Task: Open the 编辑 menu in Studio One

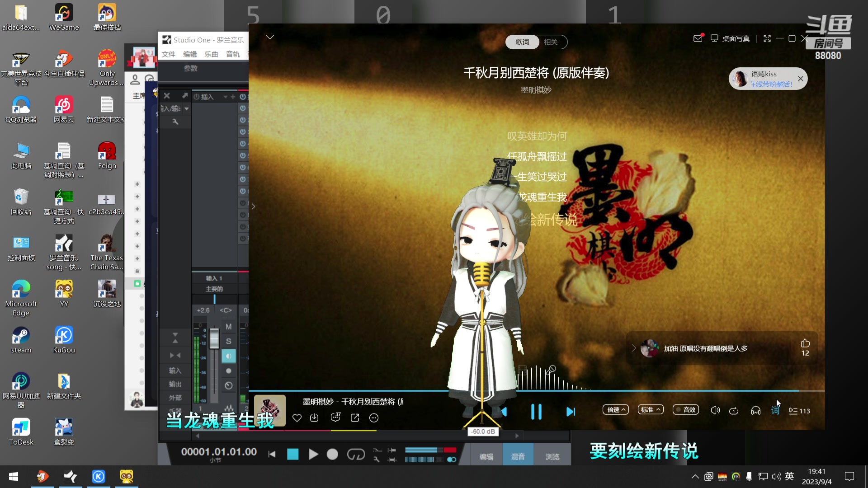Action: pos(190,54)
